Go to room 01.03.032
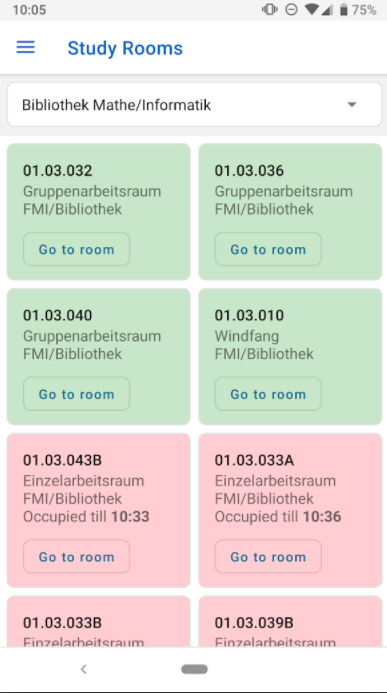This screenshot has height=693, width=387. click(76, 249)
